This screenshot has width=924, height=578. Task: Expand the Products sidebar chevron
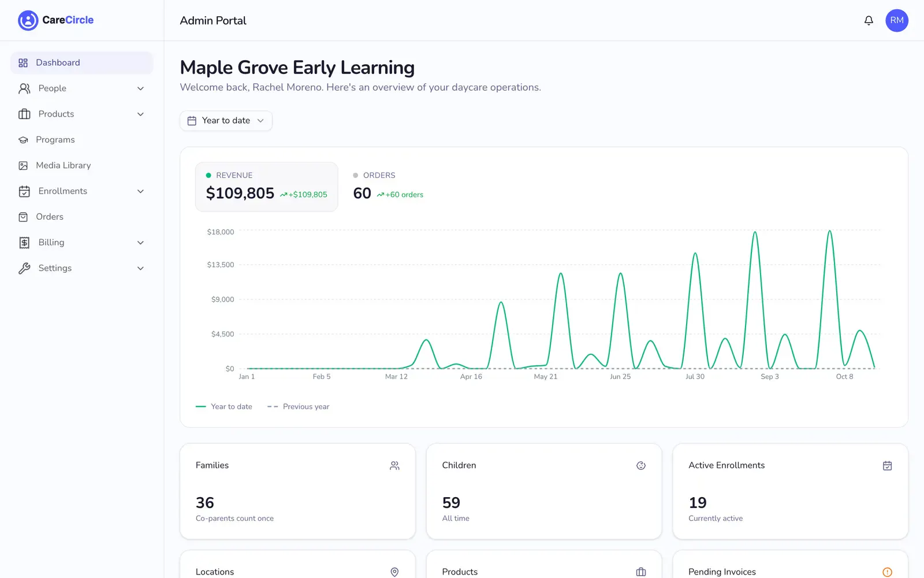140,114
